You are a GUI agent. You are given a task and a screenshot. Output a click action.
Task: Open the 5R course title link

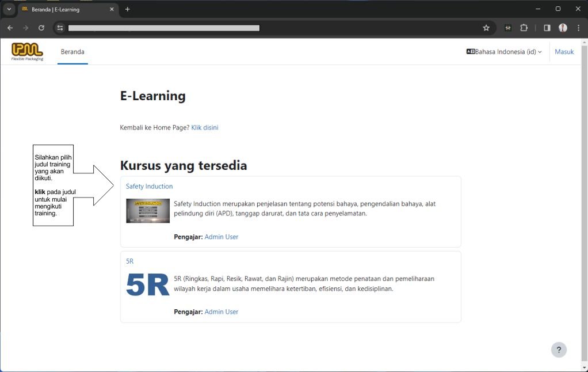coord(129,261)
